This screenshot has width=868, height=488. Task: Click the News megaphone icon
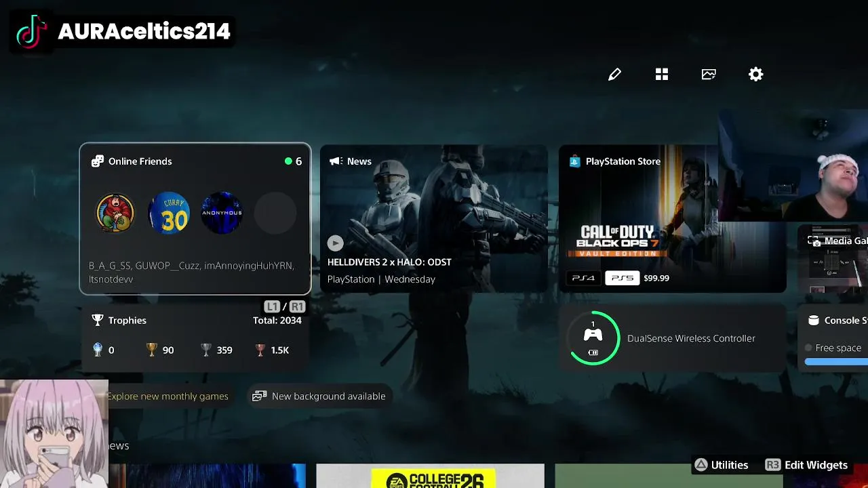point(335,161)
